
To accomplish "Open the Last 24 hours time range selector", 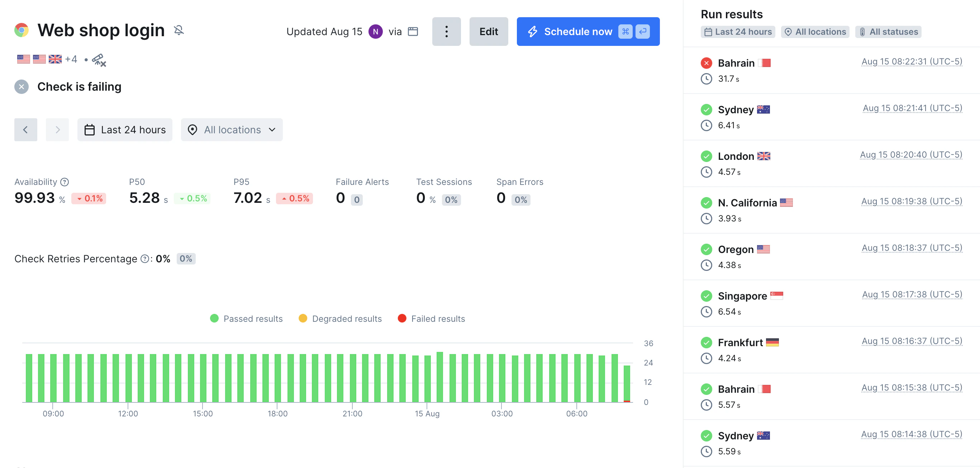I will coord(125,130).
